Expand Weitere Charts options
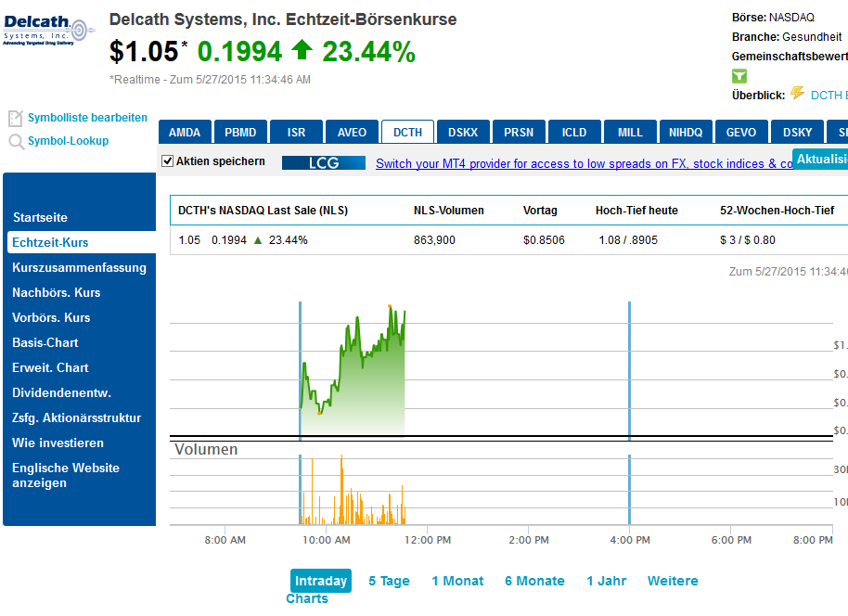The height and width of the screenshot is (616, 848). click(673, 581)
